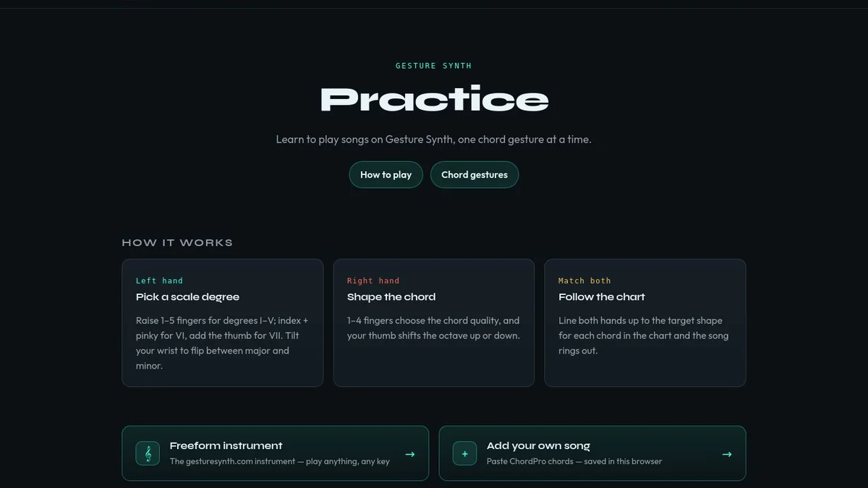Open the How to play section
868x488 pixels.
(386, 174)
